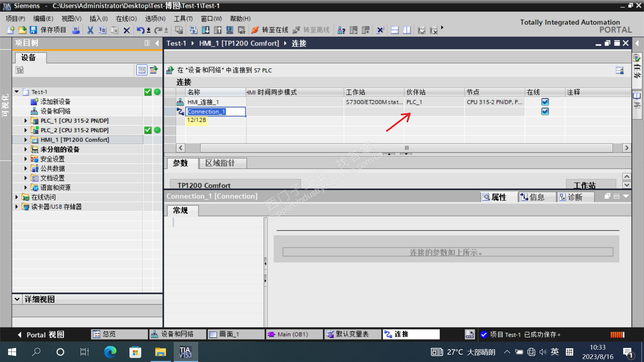The height and width of the screenshot is (362, 644).
Task: Click Accessible devices icon in toolbar
Action: (x=341, y=30)
